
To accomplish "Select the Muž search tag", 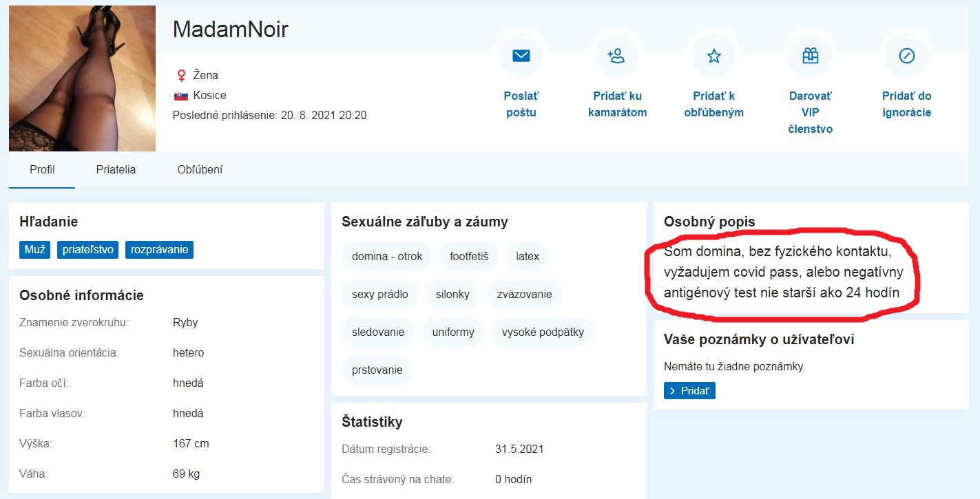I will [34, 249].
